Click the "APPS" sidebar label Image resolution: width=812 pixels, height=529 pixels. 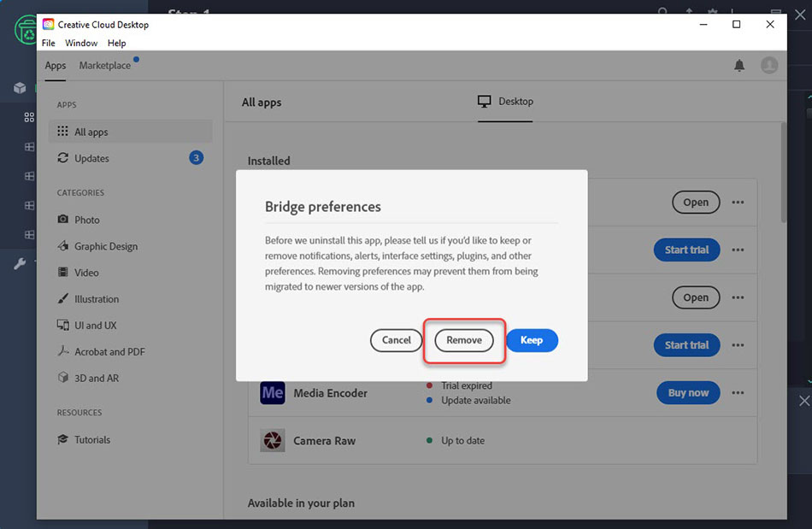tap(67, 104)
